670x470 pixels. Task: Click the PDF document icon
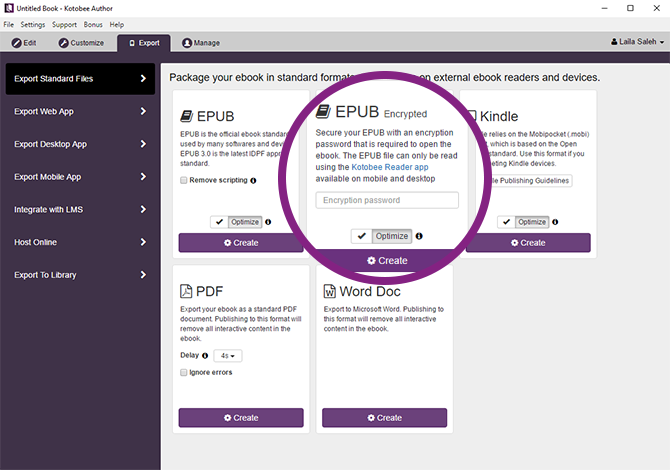coord(186,291)
